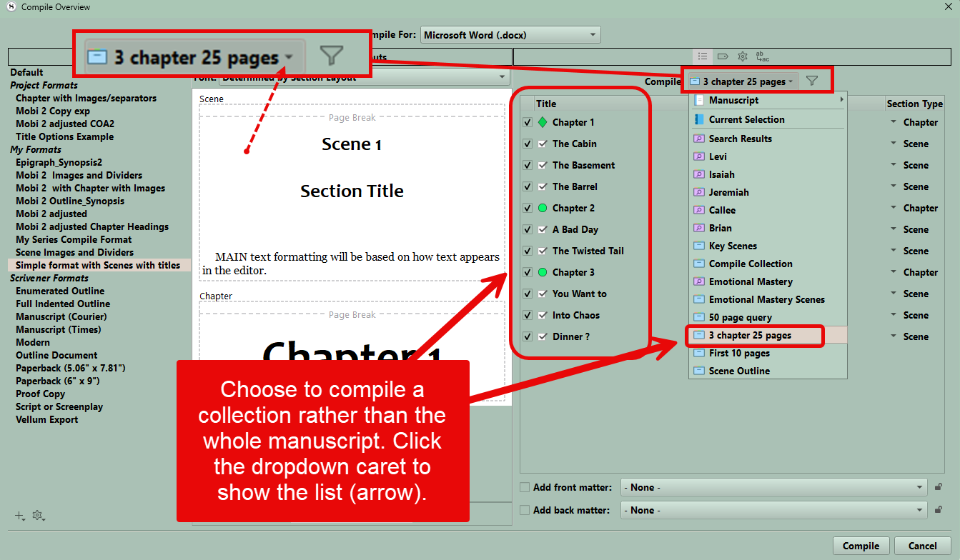Choose First 10 pages from list

pyautogui.click(x=739, y=353)
